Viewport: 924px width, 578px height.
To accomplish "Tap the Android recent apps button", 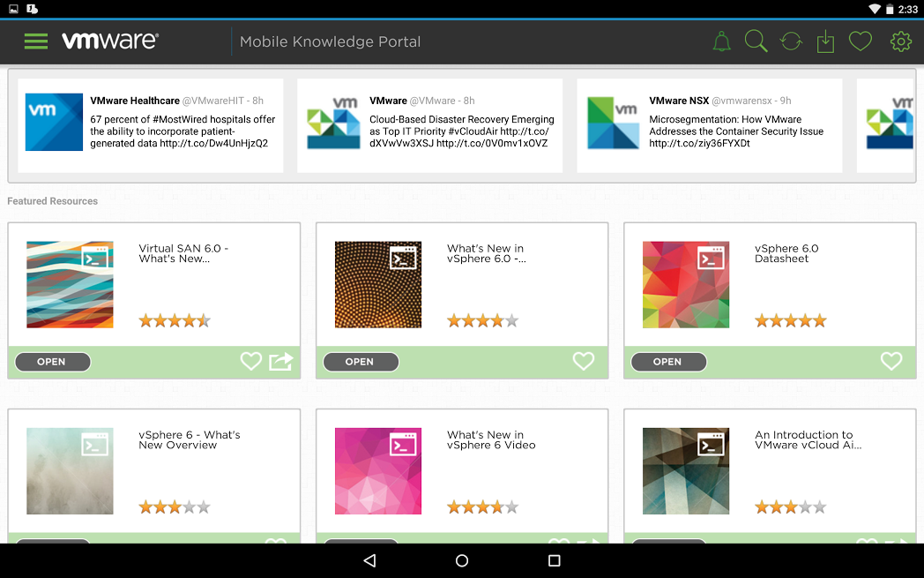I will click(x=554, y=560).
